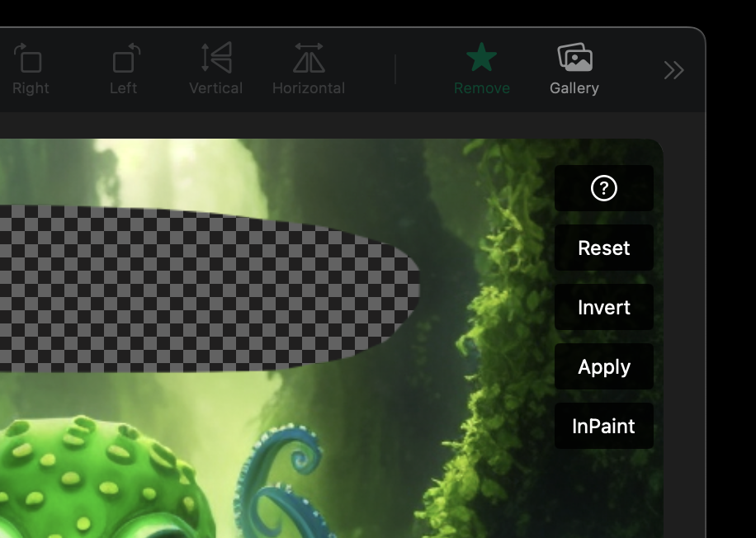This screenshot has height=538, width=756.
Task: Click the "Gallery" text label
Action: (x=574, y=88)
